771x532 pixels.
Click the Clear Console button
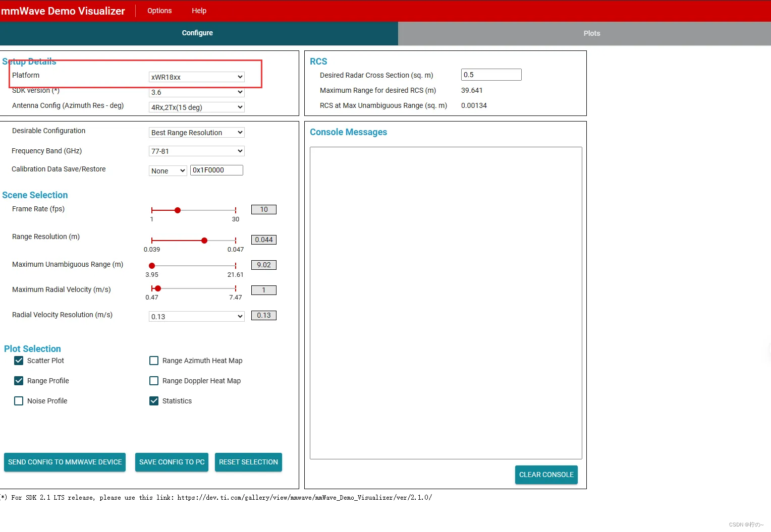(546, 475)
